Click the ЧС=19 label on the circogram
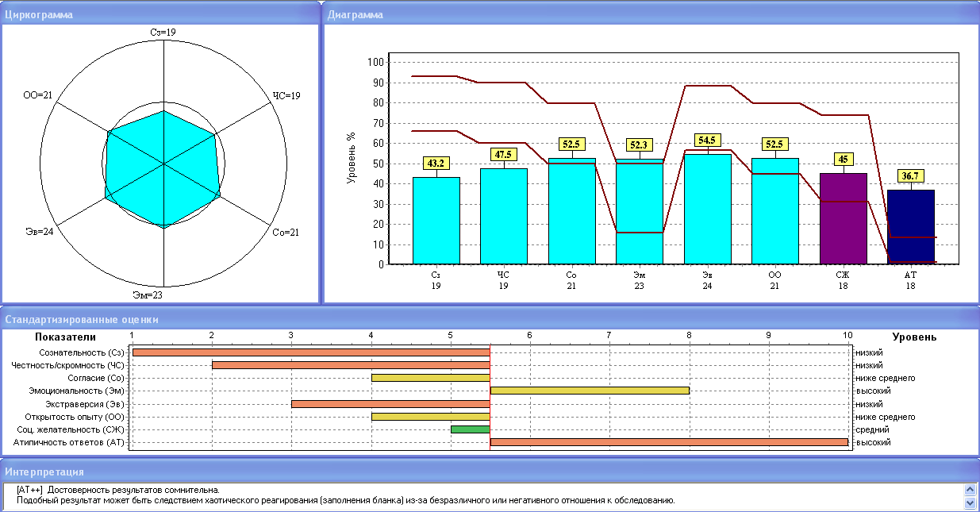 coord(286,95)
